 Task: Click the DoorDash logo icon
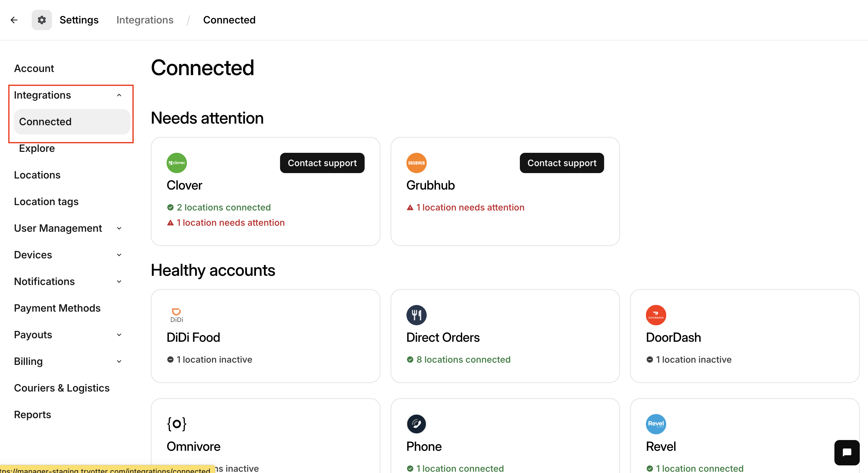pyautogui.click(x=656, y=315)
